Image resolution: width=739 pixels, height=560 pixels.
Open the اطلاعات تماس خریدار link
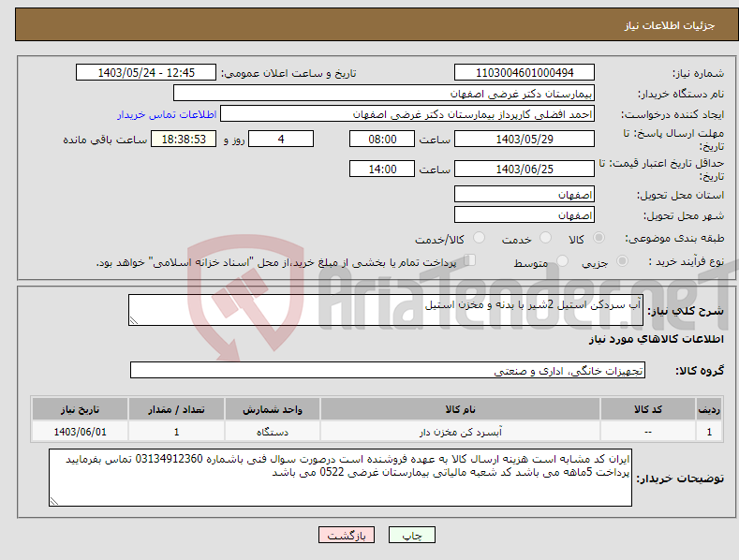(167, 114)
